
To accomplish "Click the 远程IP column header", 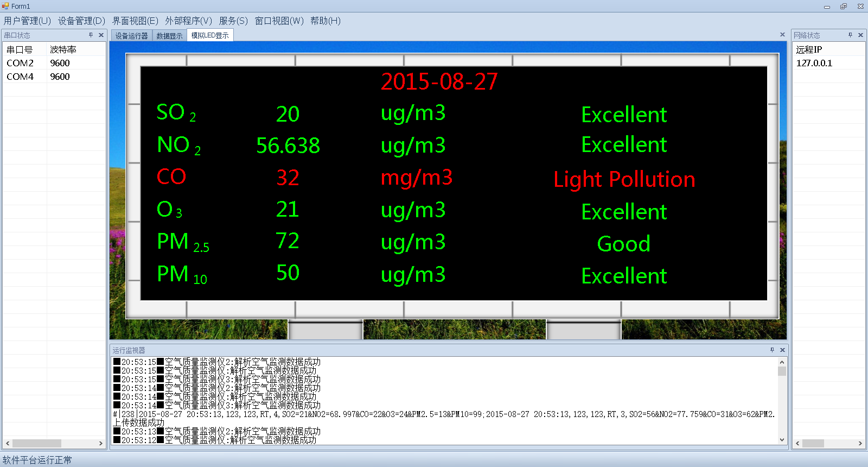I will pyautogui.click(x=828, y=49).
